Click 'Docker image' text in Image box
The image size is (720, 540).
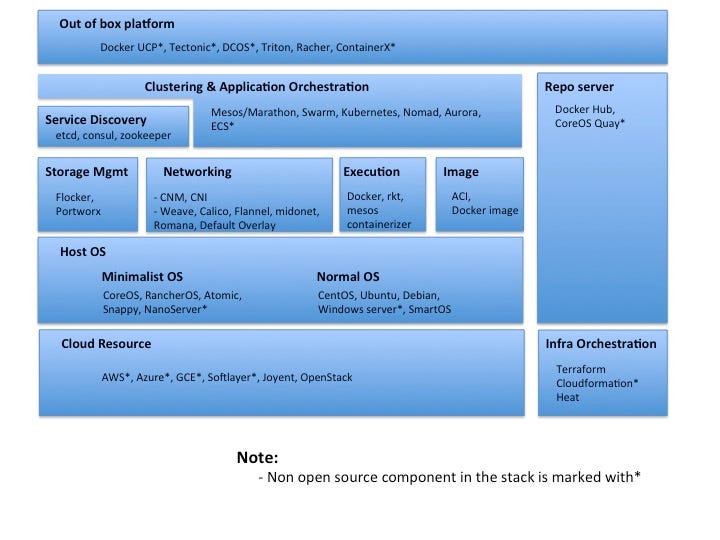(485, 210)
